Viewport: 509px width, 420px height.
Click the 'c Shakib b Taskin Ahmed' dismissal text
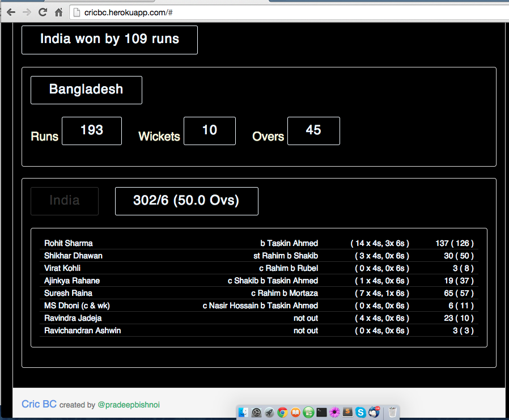[x=273, y=281]
